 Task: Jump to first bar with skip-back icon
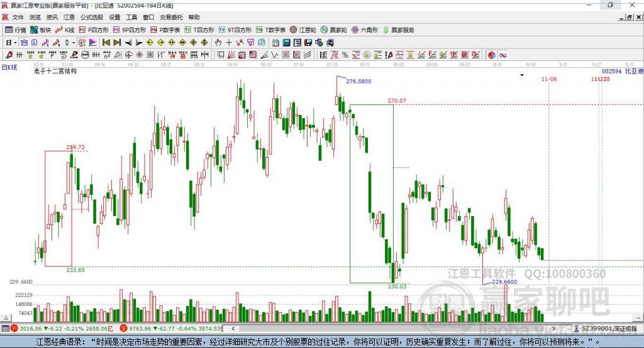pos(106,43)
